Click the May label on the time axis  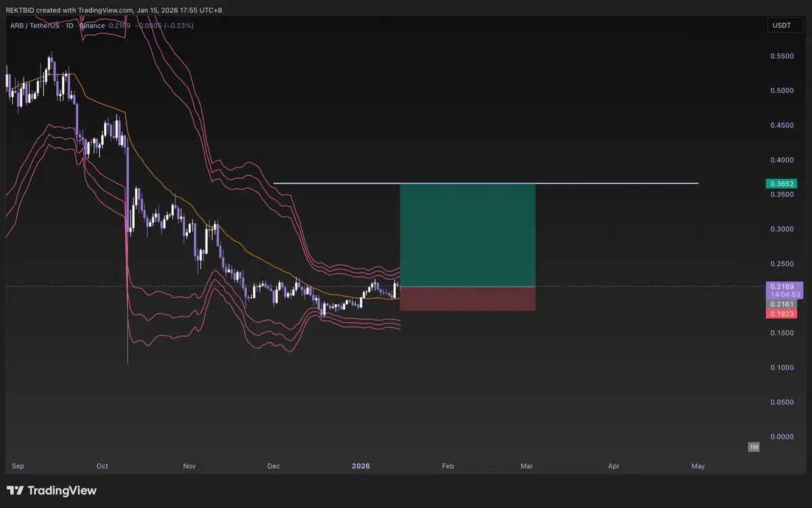(698, 466)
